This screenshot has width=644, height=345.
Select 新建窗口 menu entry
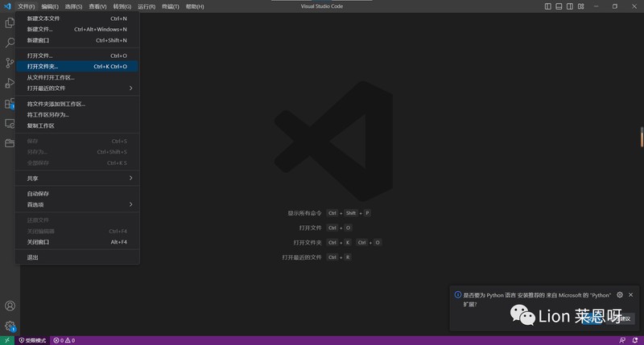pyautogui.click(x=77, y=40)
